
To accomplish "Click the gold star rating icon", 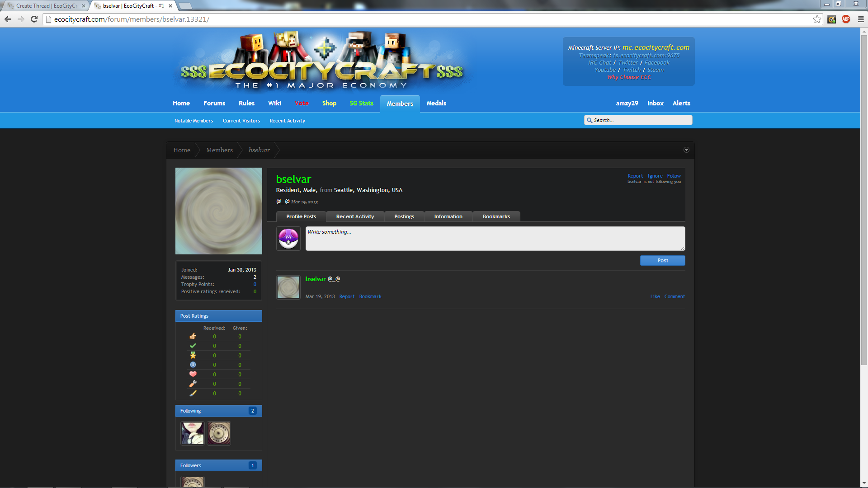I will point(193,355).
